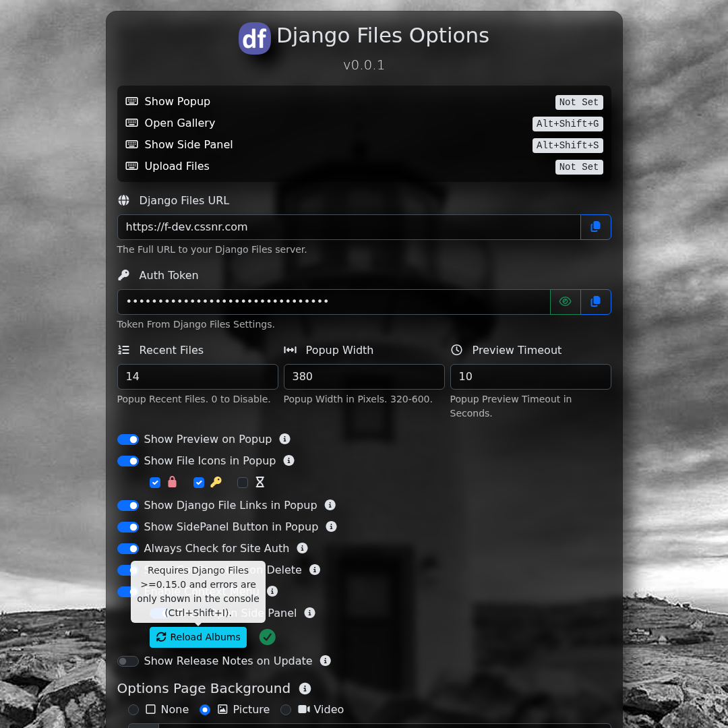The image size is (728, 728).
Task: Copy the Django Files URL
Action: pos(595,227)
